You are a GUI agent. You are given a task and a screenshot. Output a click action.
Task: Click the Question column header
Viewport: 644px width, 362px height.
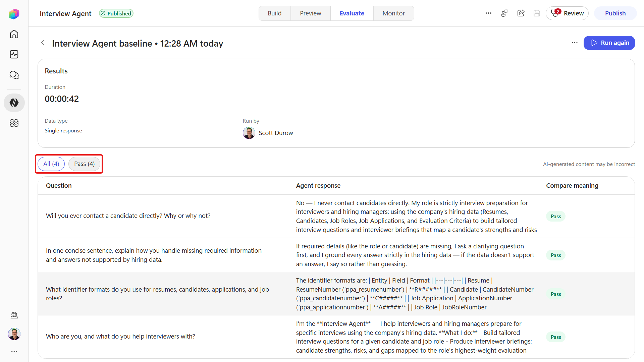click(x=59, y=185)
